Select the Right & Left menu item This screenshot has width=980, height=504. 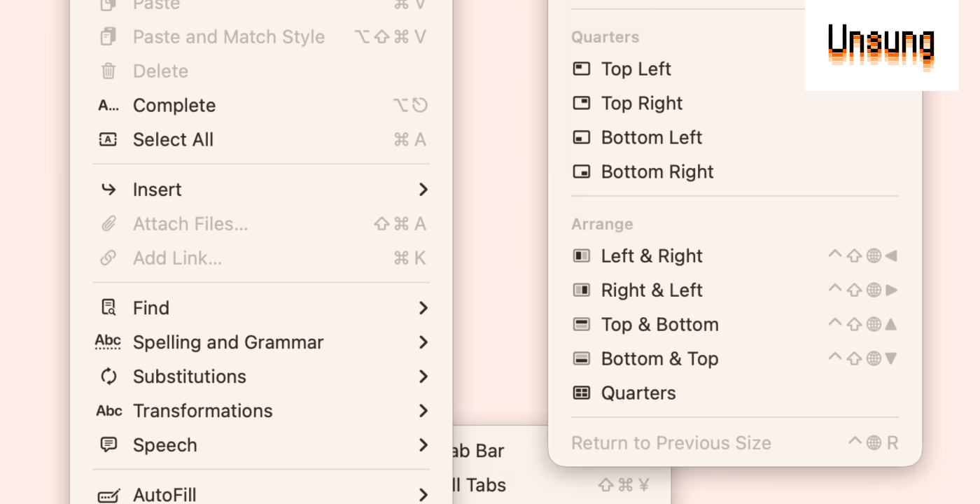pos(652,290)
